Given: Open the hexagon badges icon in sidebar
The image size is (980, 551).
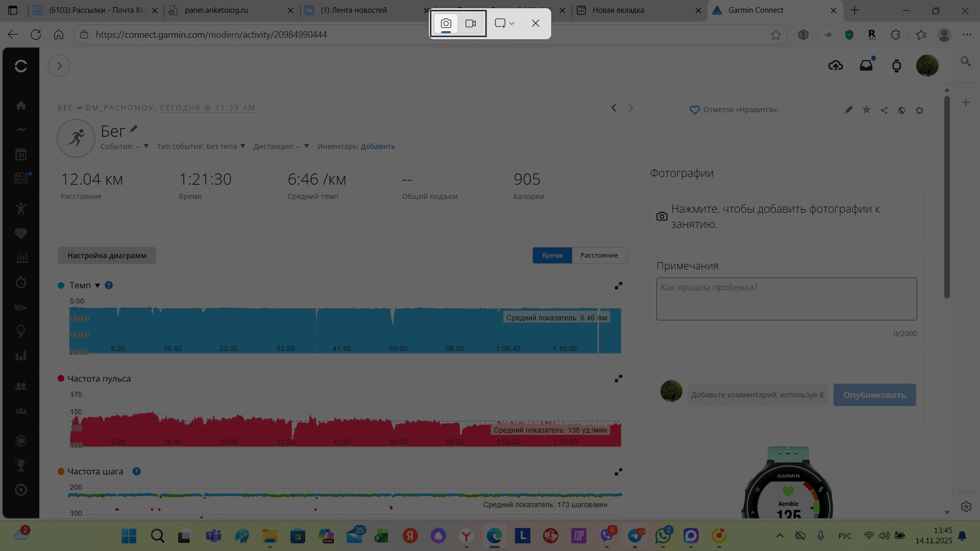Looking at the screenshot, I should [x=21, y=441].
